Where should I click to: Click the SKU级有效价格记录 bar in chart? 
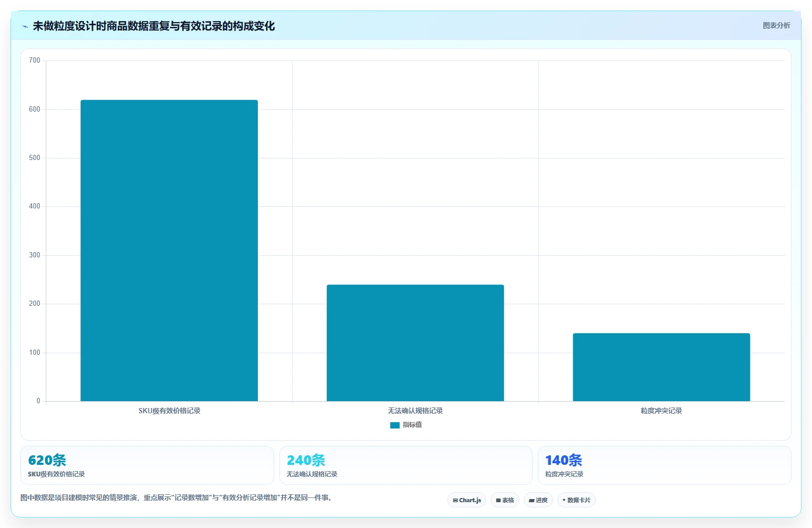click(x=169, y=251)
